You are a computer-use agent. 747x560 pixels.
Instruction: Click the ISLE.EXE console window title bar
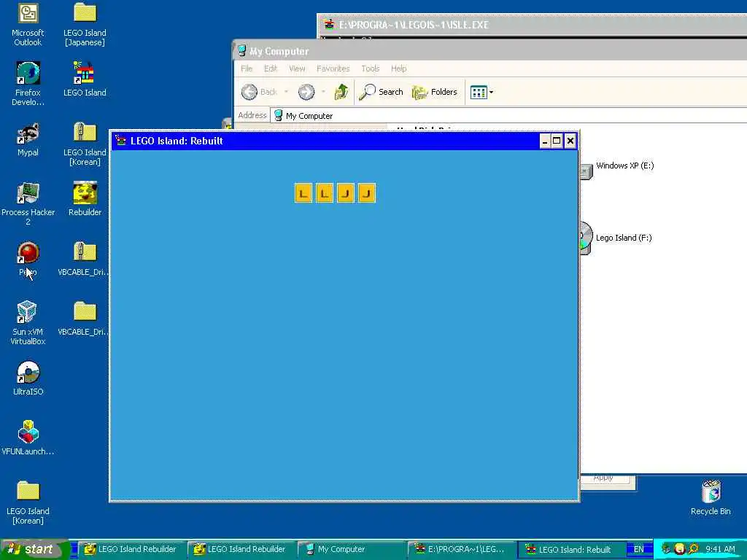(532, 25)
